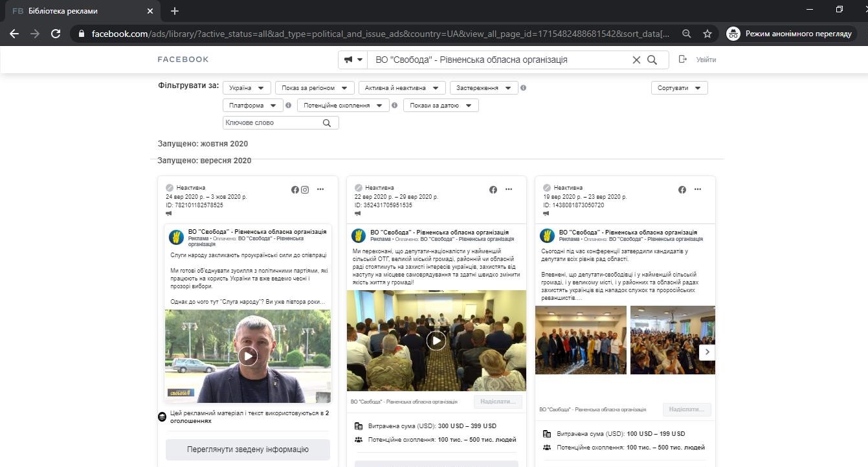Close the Бібліотека реклами tab
This screenshot has width=868, height=467.
coord(151,11)
